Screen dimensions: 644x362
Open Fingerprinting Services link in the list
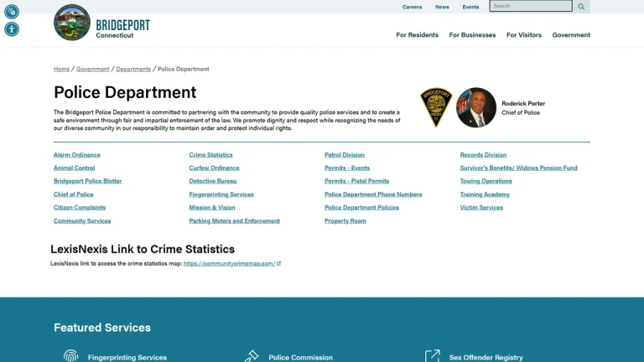[x=221, y=194]
